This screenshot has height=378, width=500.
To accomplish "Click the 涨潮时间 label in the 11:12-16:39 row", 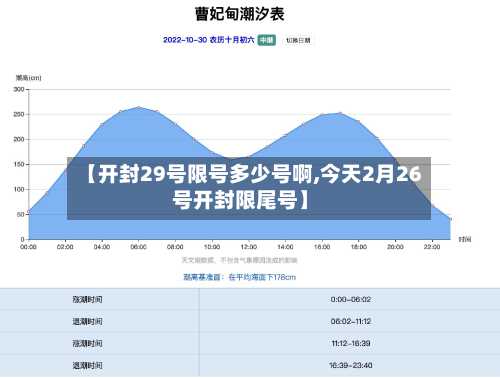I will coord(87,343).
